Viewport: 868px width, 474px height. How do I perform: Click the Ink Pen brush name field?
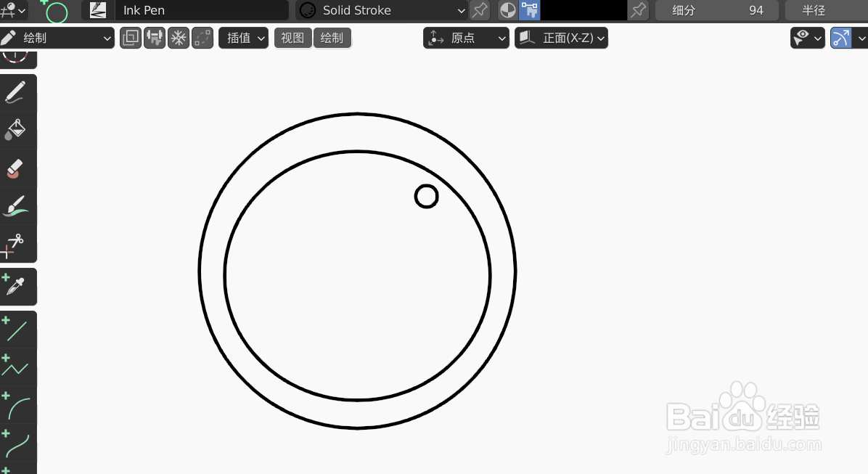click(202, 10)
